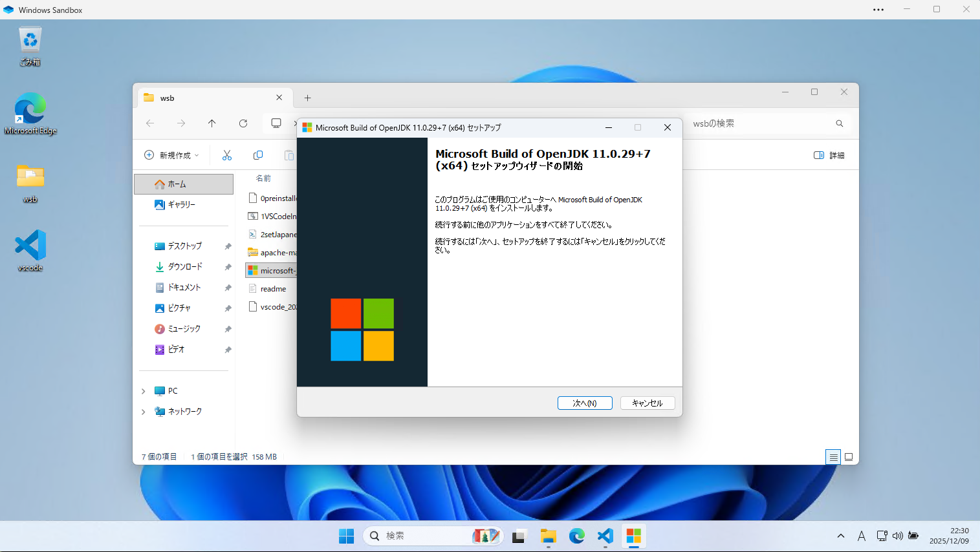
Task: Select the microsoft- installer file
Action: [272, 271]
